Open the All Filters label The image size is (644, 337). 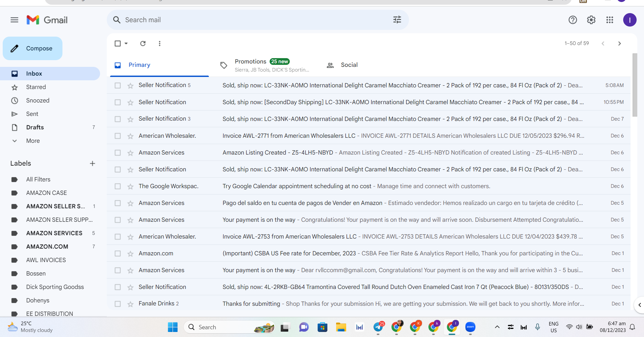50,179
